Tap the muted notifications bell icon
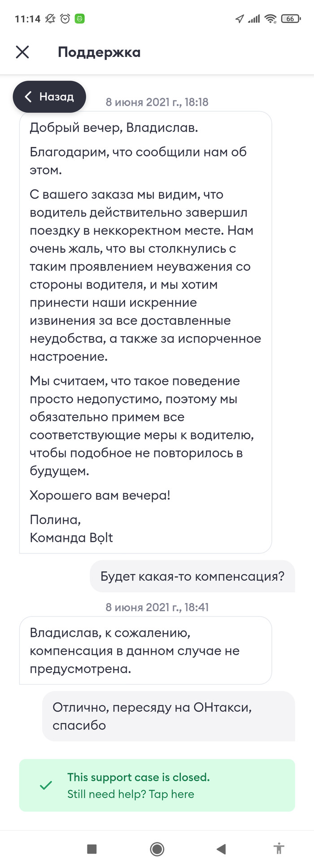The width and height of the screenshot is (314, 868). (50, 19)
